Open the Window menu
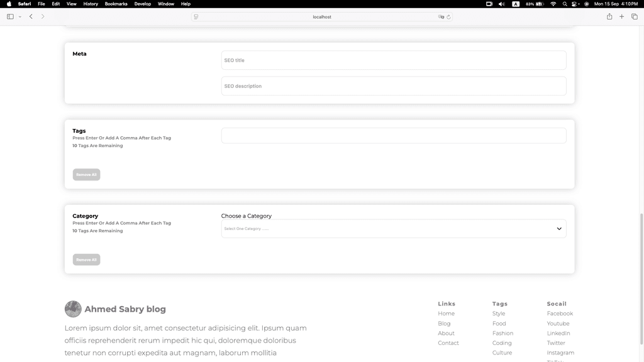Viewport: 644px width, 362px height. click(x=166, y=4)
